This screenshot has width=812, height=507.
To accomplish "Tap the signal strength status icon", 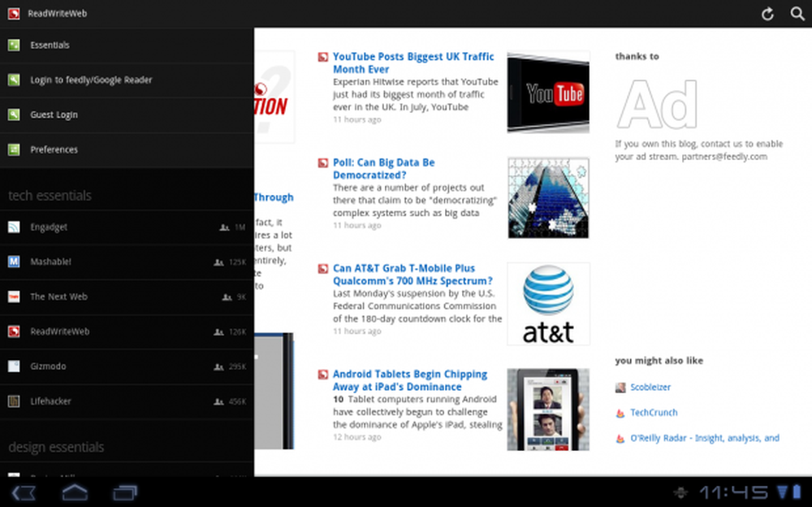I will 782,492.
